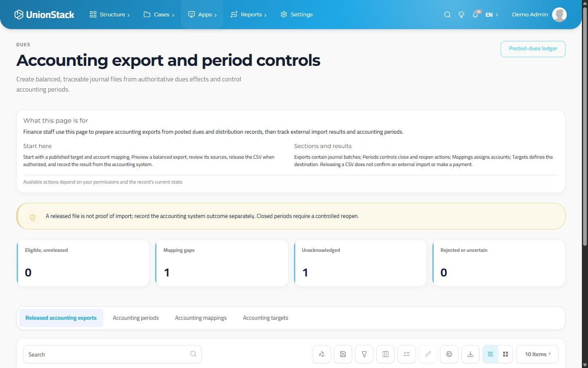Click the UnionStack logo
This screenshot has width=588, height=368.
[x=44, y=15]
